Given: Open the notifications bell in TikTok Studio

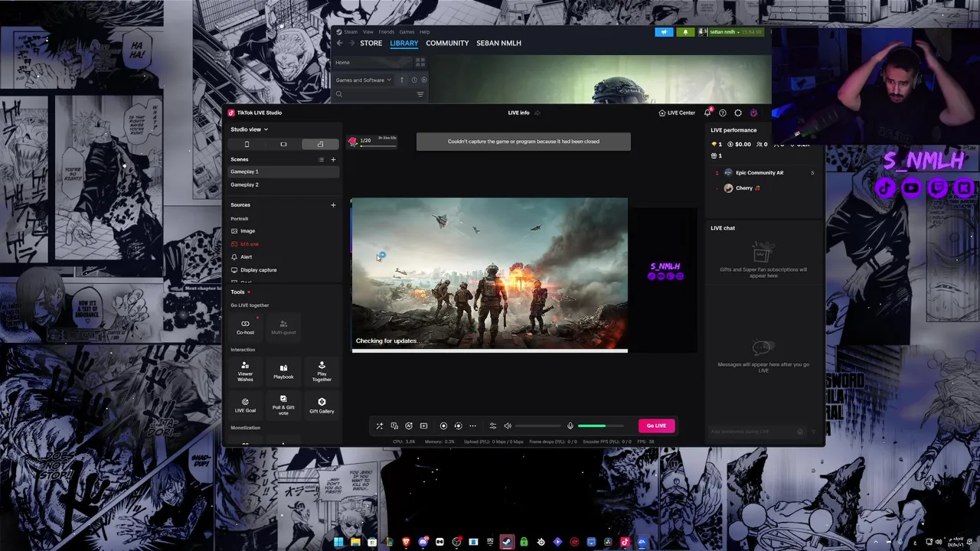Looking at the screenshot, I should point(707,112).
